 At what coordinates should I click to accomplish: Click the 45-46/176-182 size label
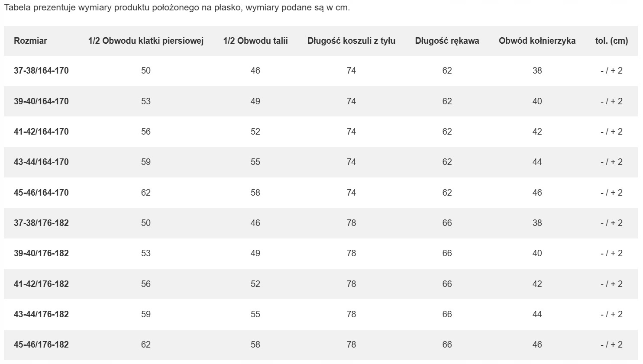[x=41, y=345]
